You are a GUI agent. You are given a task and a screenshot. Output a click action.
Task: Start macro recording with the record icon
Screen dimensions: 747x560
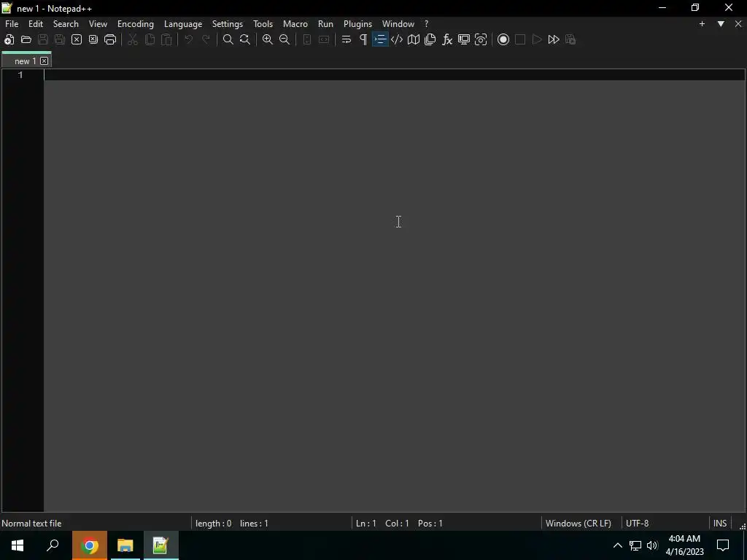(503, 39)
